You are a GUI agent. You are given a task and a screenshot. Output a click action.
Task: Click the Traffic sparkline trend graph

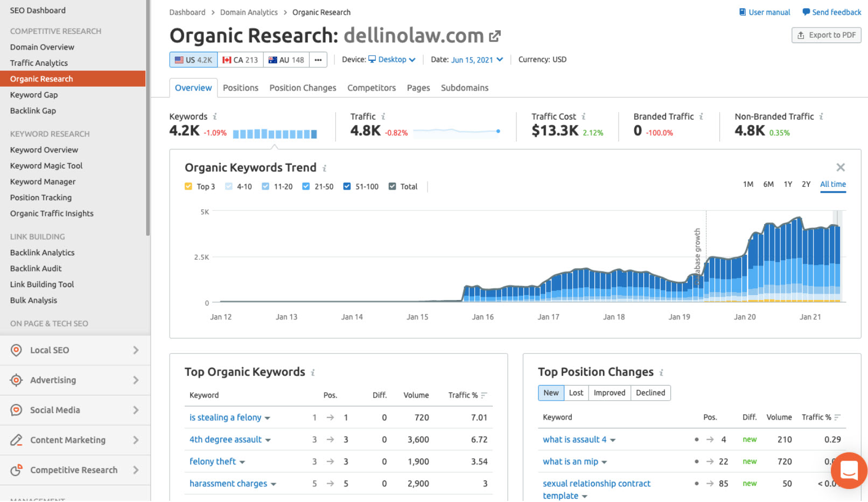pos(457,131)
